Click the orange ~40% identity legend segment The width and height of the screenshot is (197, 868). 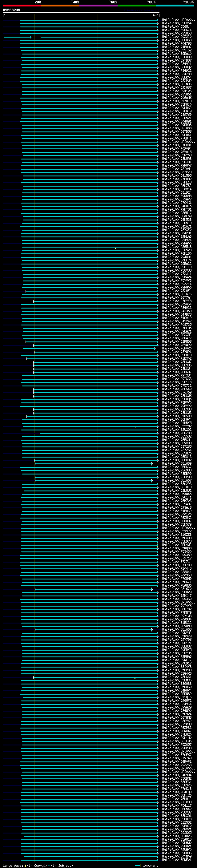pos(60,6)
